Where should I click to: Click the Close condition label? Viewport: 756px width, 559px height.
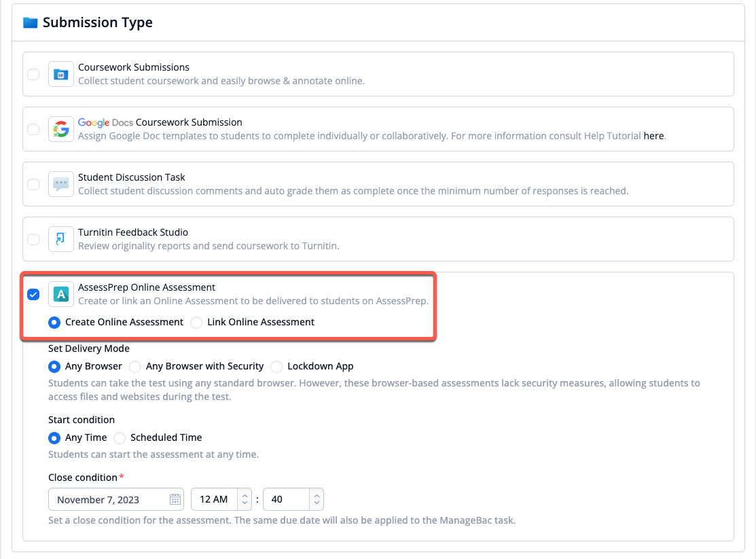pos(83,477)
